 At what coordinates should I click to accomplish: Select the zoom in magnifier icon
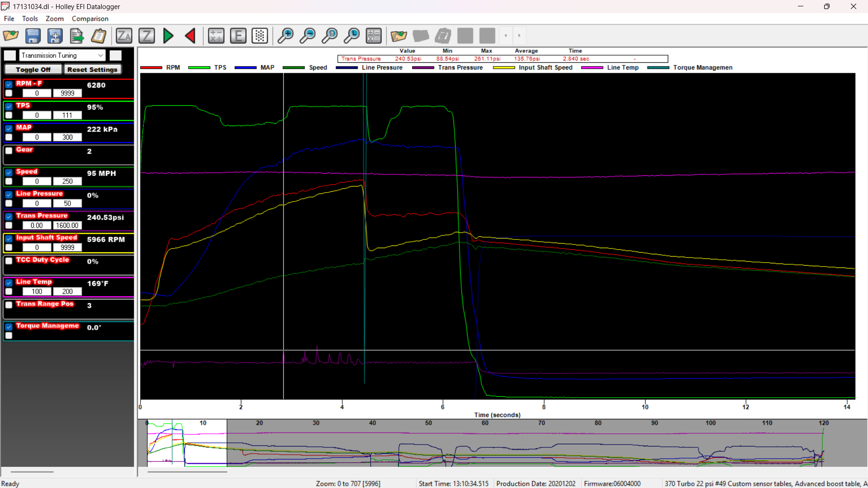286,36
